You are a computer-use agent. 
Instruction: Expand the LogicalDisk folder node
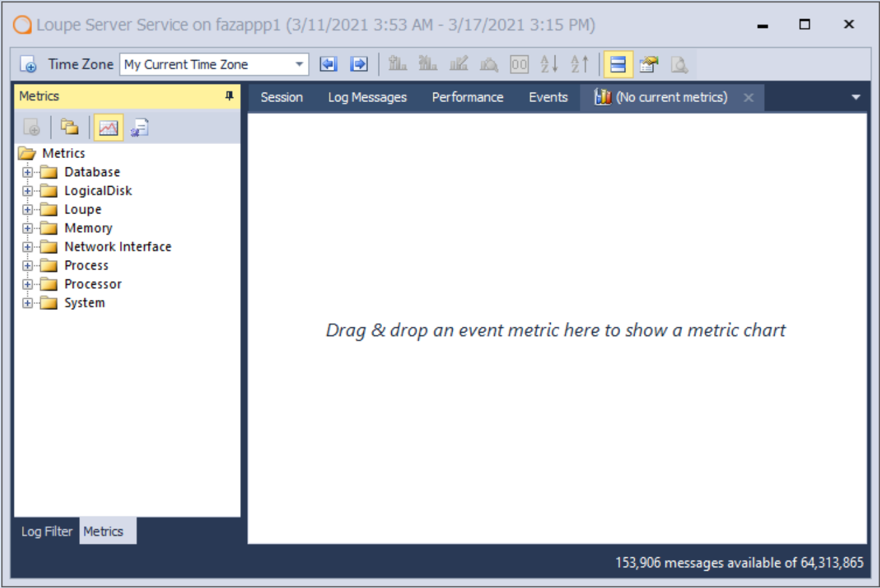point(27,191)
